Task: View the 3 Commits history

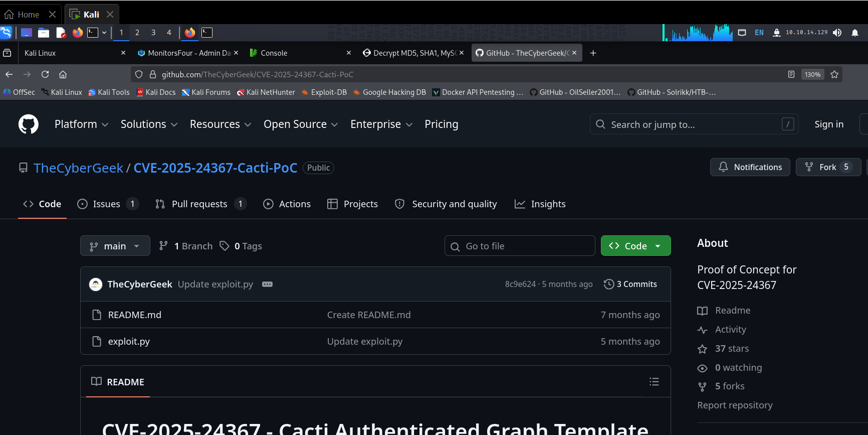Action: 630,284
